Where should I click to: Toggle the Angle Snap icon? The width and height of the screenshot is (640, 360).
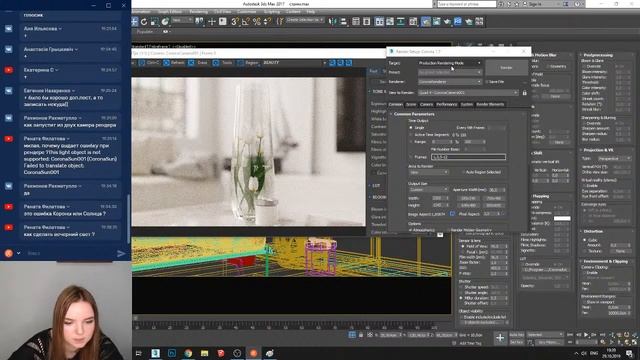[x=246, y=21]
